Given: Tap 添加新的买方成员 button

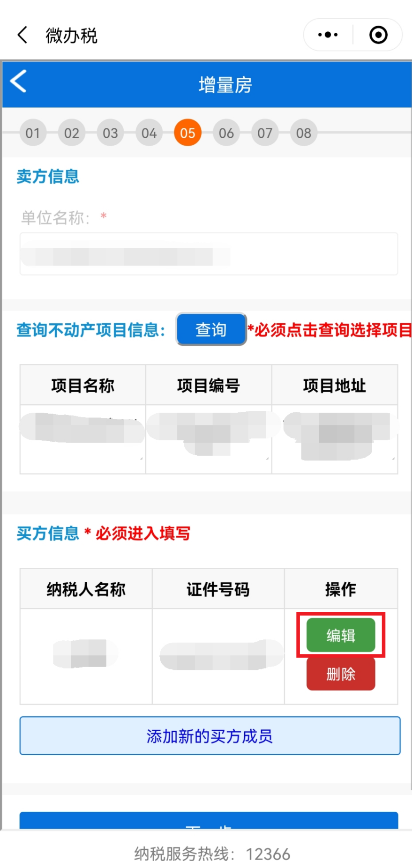Looking at the screenshot, I should 210,735.
